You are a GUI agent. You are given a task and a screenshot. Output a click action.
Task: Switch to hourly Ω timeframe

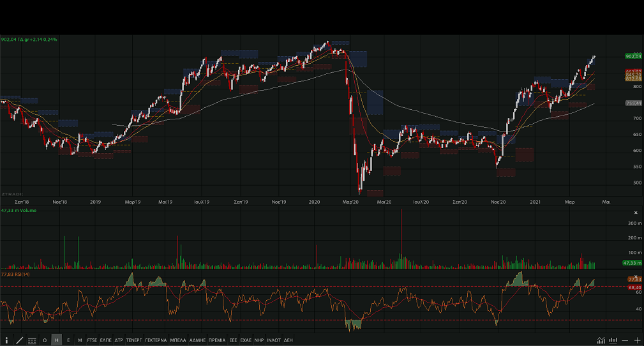click(45, 340)
